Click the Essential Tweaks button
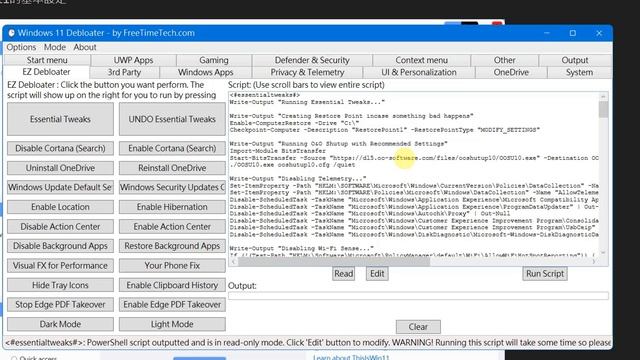The height and width of the screenshot is (360, 640). tap(60, 119)
